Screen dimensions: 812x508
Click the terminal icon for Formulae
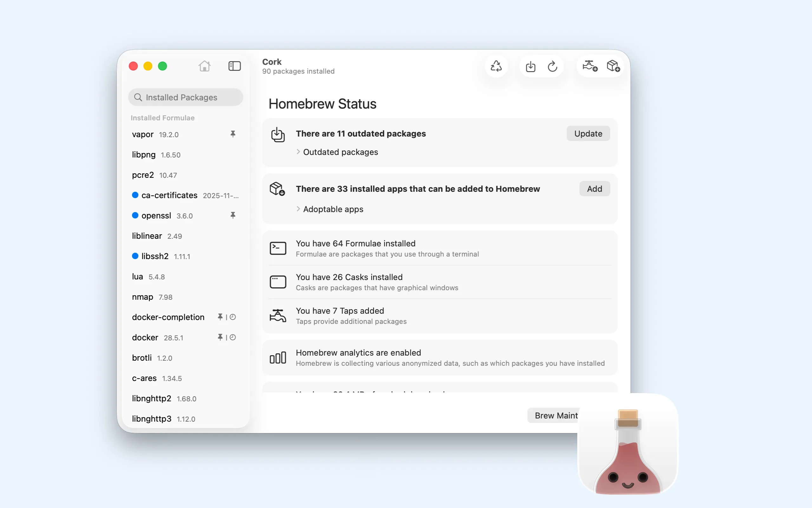[x=278, y=248]
